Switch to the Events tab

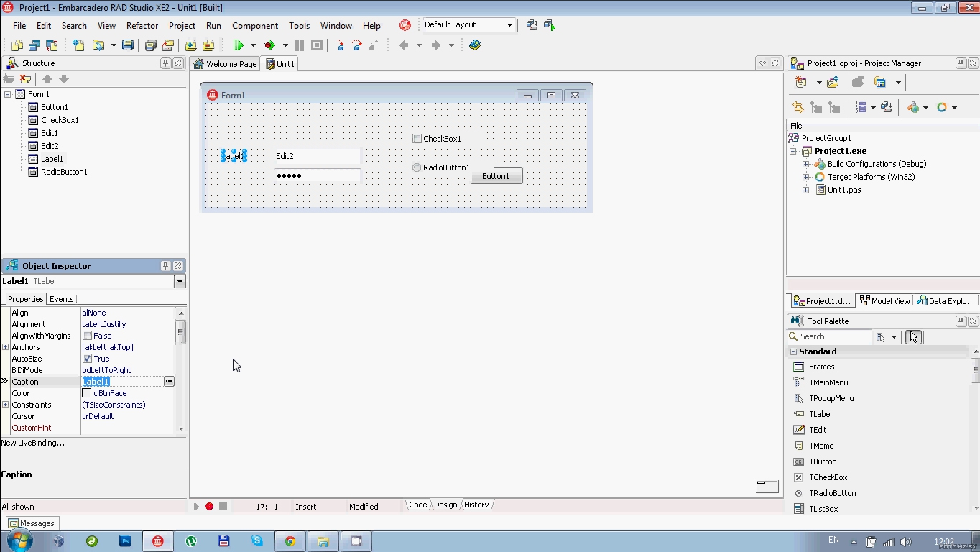(x=62, y=299)
